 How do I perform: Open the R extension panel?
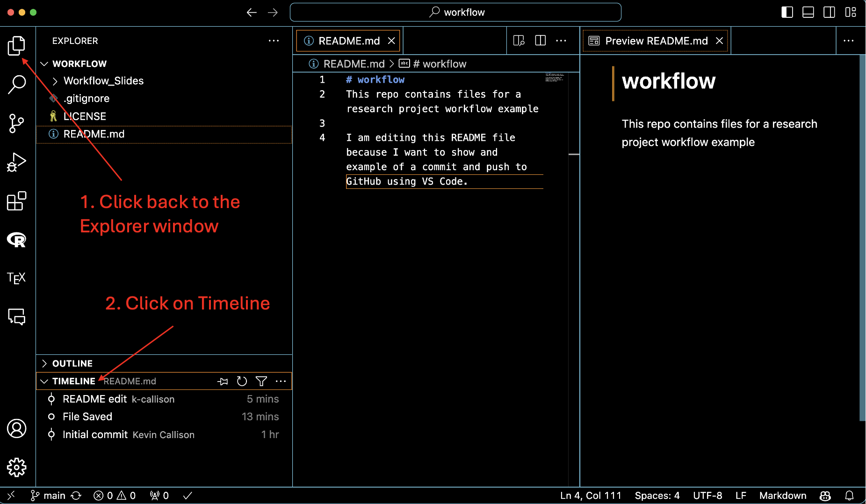[17, 240]
